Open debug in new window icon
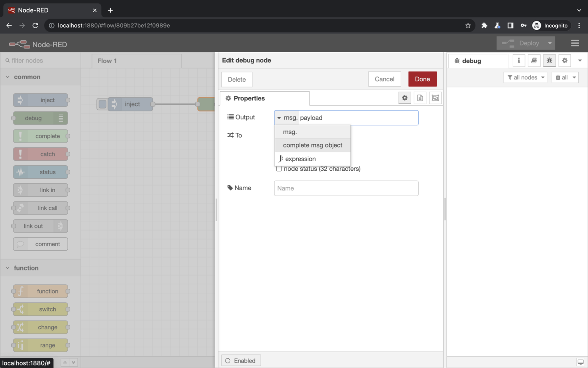This screenshot has width=588, height=368. (x=580, y=362)
